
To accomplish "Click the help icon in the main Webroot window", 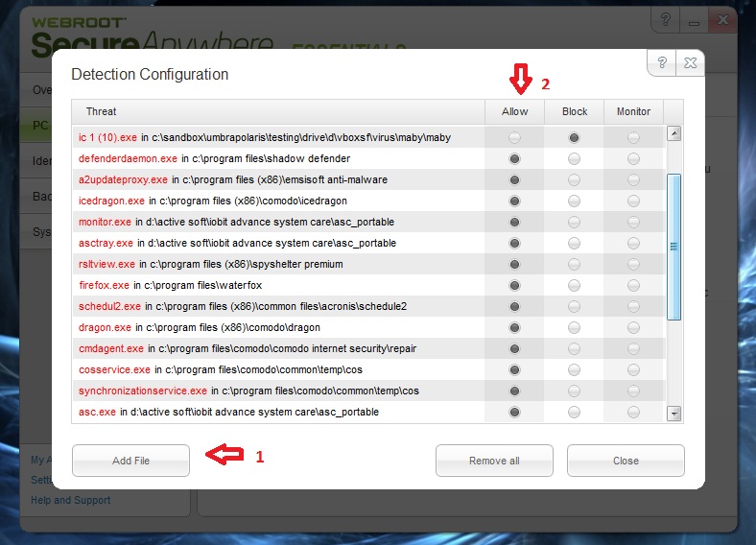I will [666, 20].
